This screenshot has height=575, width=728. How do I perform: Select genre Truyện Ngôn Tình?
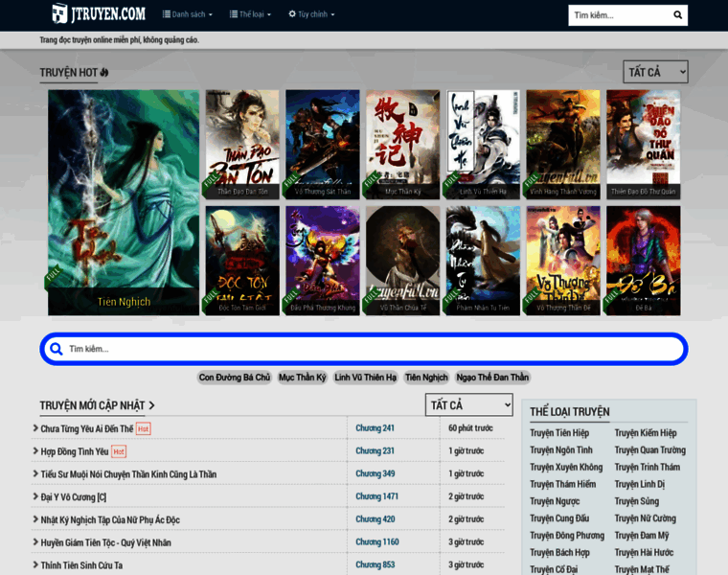[561, 450]
